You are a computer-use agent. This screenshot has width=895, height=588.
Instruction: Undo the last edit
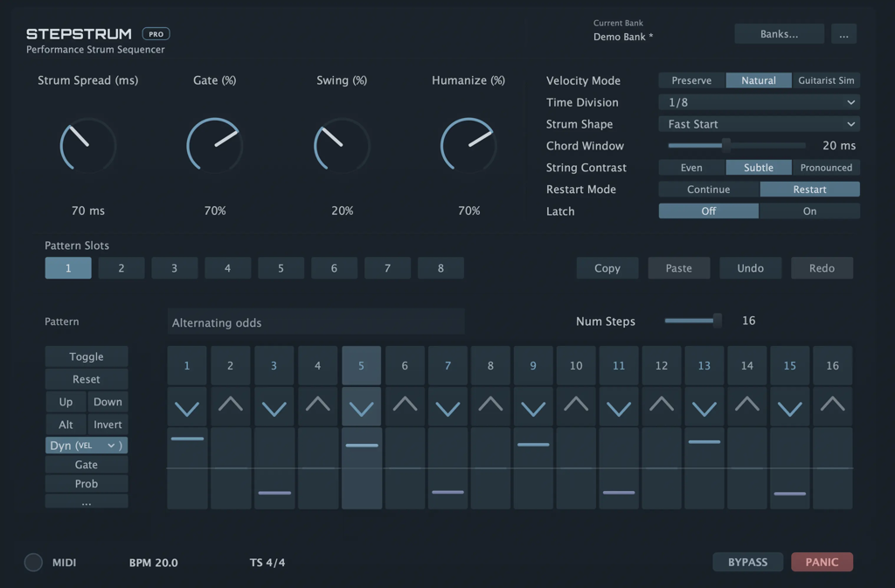750,268
